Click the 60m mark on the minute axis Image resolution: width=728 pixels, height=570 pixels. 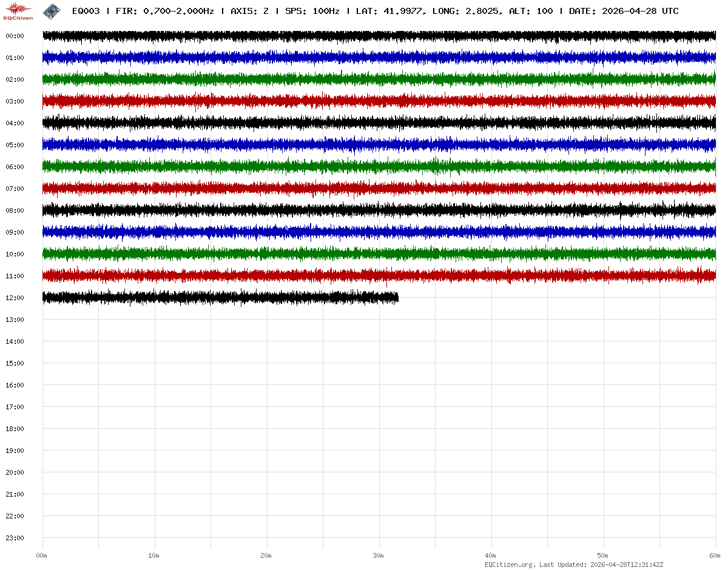pyautogui.click(x=715, y=555)
